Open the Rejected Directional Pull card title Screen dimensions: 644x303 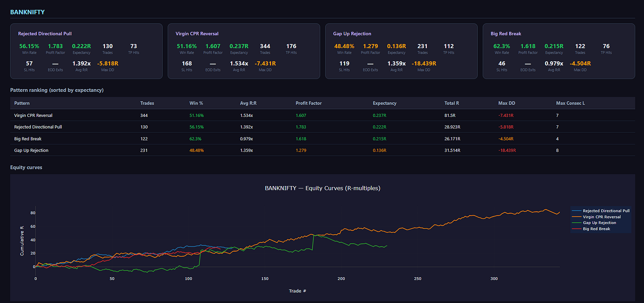point(45,34)
